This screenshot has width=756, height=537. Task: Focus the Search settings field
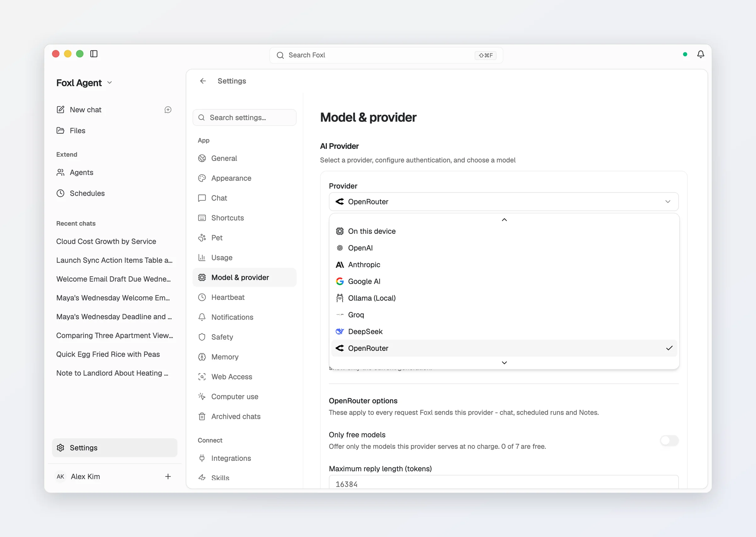(x=244, y=118)
